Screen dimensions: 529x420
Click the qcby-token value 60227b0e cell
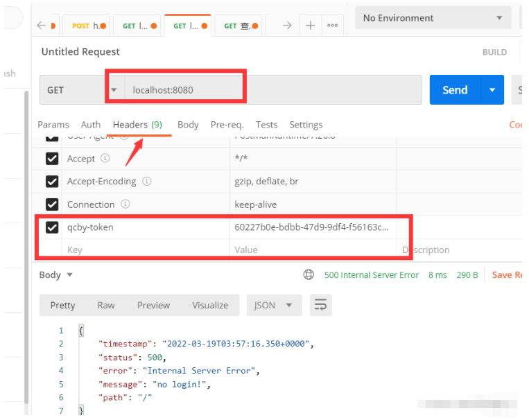[x=313, y=227]
